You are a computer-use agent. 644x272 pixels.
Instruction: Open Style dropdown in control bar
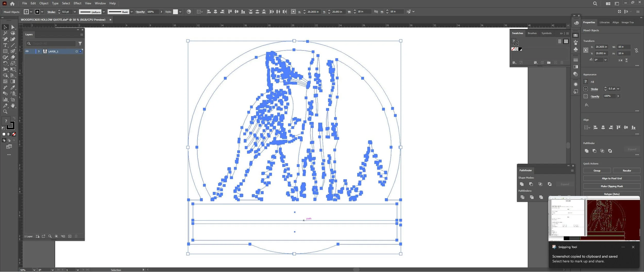(180, 12)
